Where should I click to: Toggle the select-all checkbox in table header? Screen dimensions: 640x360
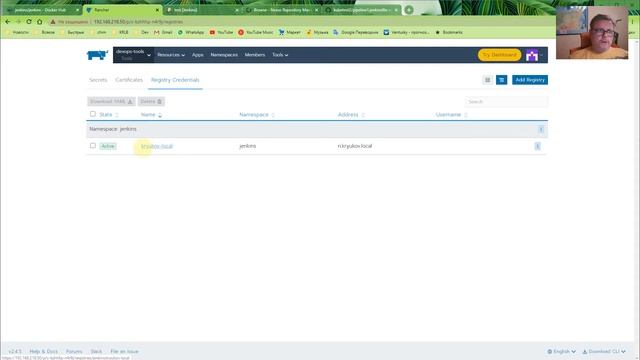93,114
